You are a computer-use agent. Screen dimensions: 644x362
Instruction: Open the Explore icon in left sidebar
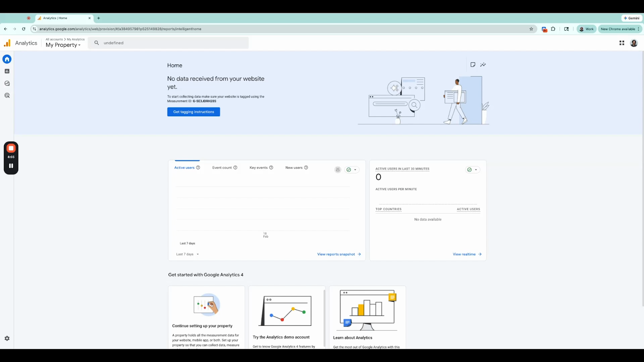(x=7, y=83)
